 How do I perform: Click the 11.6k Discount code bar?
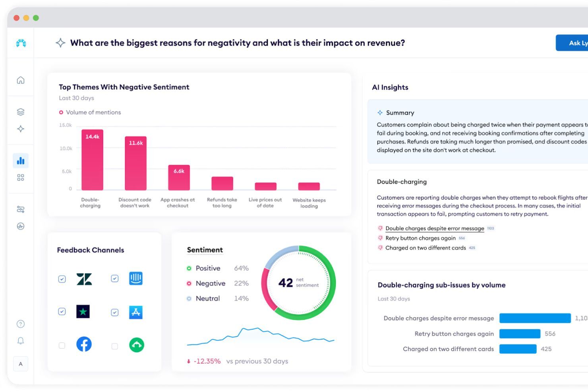click(x=135, y=163)
